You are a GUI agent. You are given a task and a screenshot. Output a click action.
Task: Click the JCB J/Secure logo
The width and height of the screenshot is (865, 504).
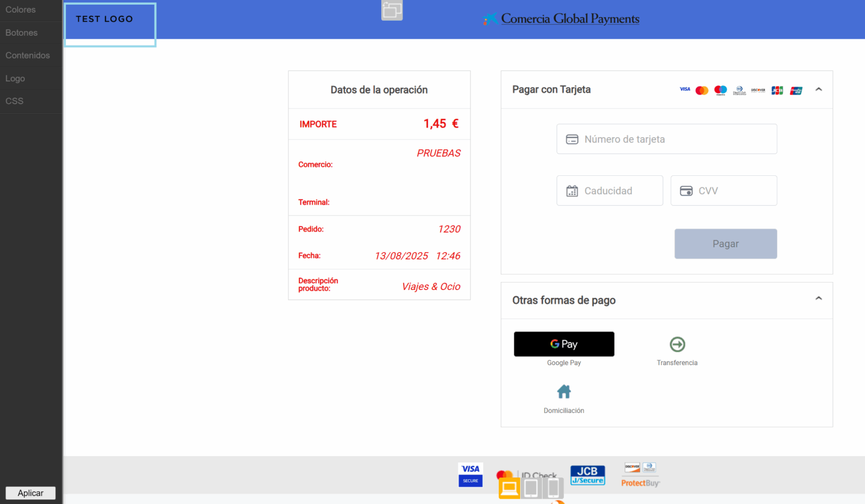click(x=588, y=475)
